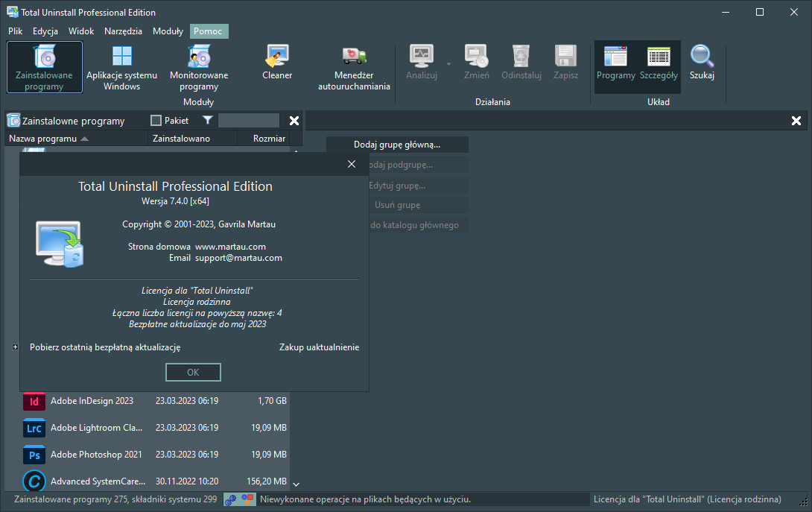The width and height of the screenshot is (812, 512).
Task: Click Pobierz ostatnią bezpłatną aktualizację link
Action: 105,347
